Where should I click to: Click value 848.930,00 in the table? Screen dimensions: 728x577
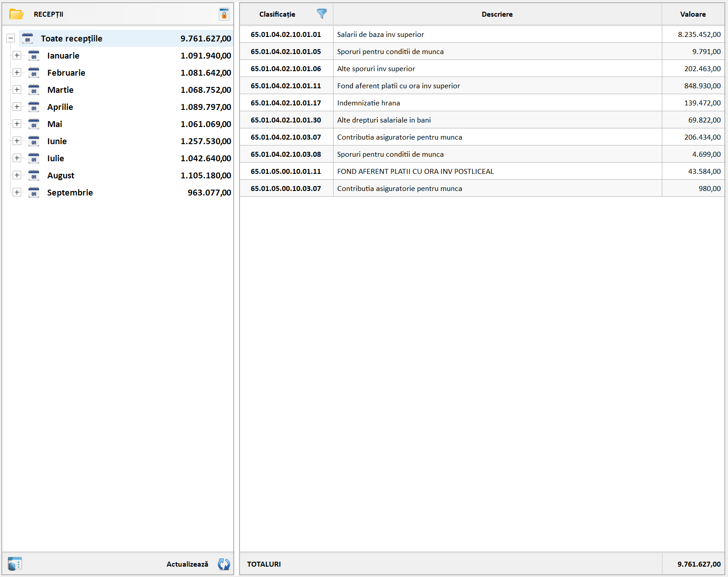pos(702,86)
